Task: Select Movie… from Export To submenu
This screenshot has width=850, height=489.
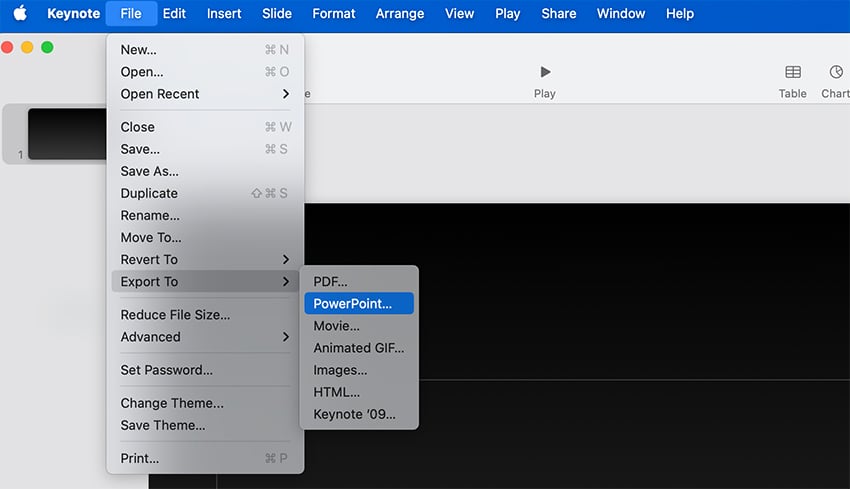Action: click(x=336, y=325)
